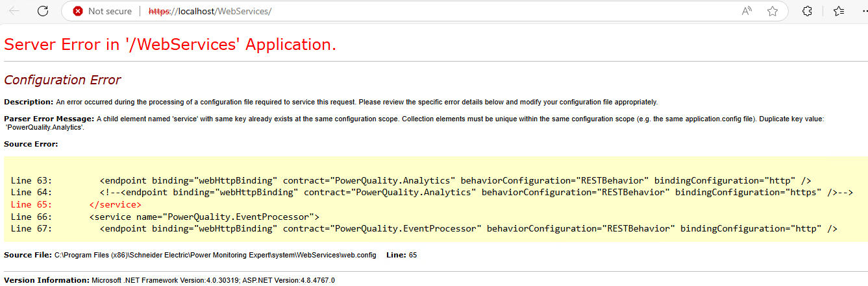Open the Not secure site information badge
Screen dimensions: 868x286
click(x=103, y=11)
